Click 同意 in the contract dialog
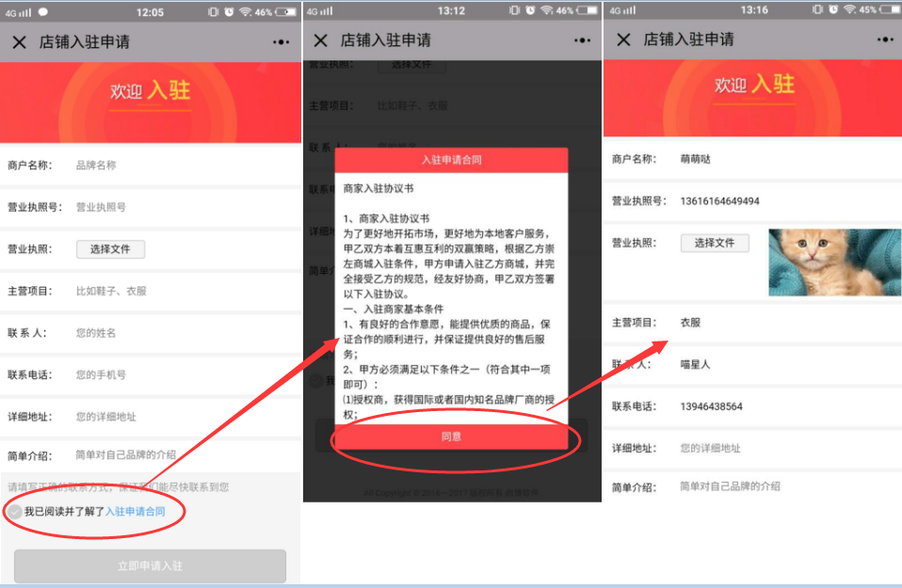 click(x=451, y=437)
